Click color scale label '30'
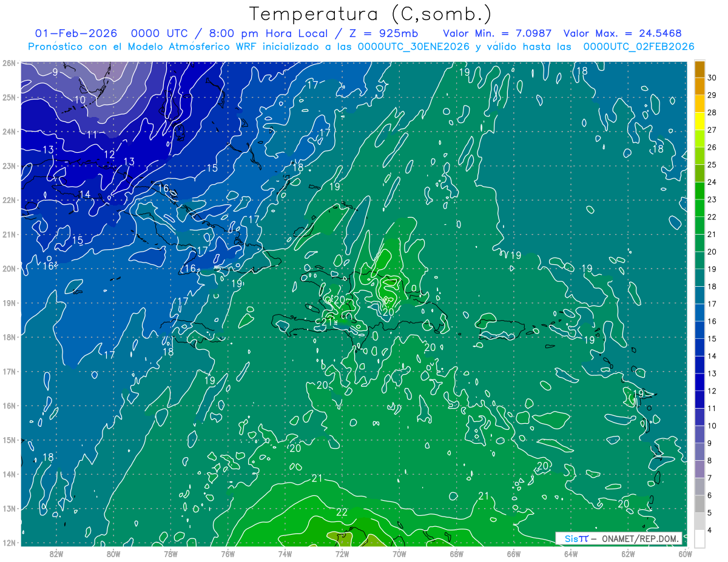This screenshot has height=562, width=728. click(x=712, y=78)
